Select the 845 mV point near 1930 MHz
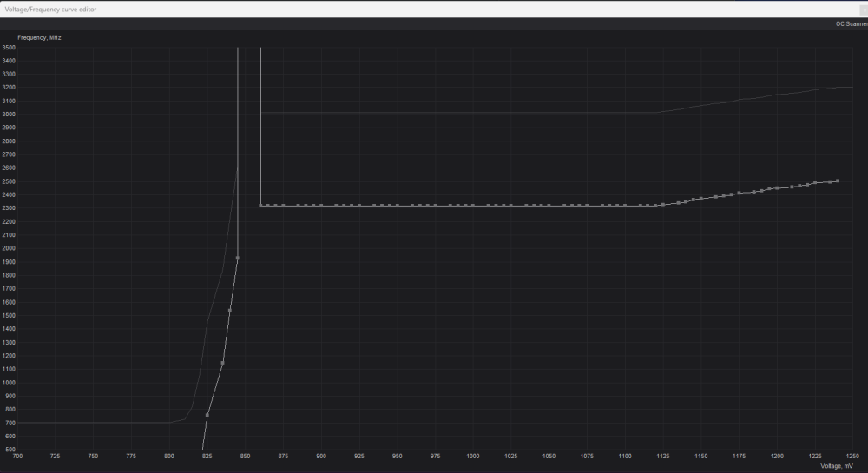868x473 pixels. point(238,259)
